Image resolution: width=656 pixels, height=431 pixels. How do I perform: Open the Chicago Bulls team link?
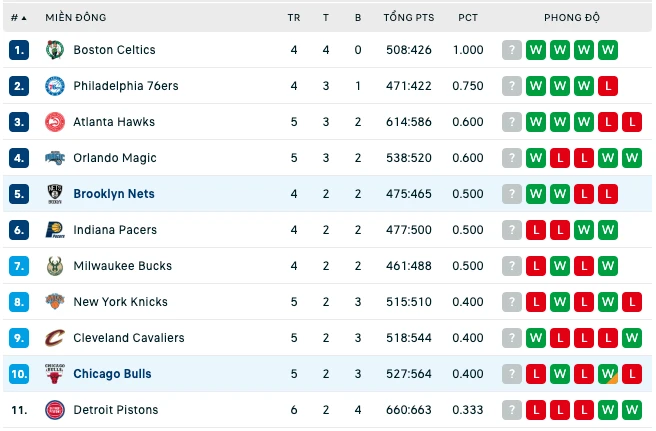[x=112, y=374]
